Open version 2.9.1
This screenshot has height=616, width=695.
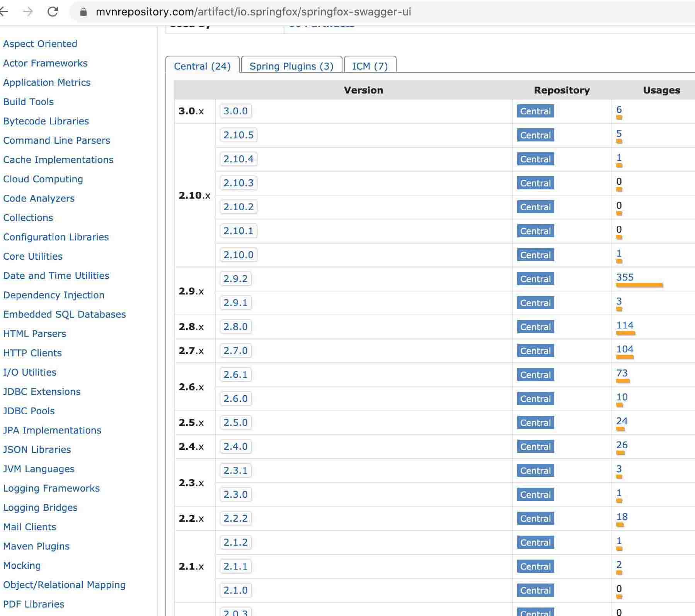point(235,303)
